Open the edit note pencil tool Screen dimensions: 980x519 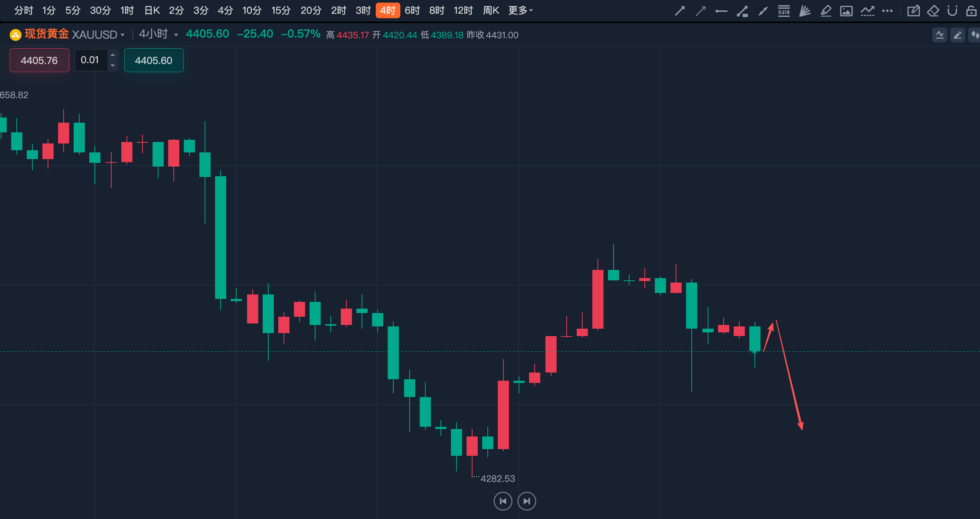pos(913,11)
